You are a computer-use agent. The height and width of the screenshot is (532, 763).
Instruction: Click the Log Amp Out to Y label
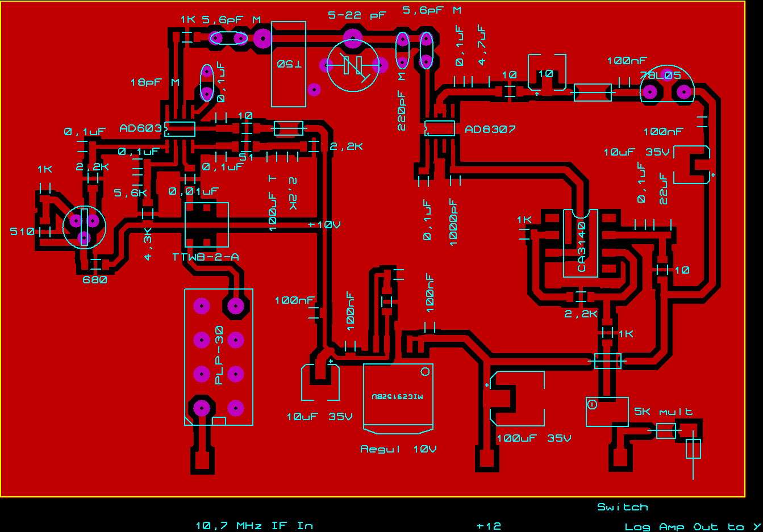[x=693, y=527]
